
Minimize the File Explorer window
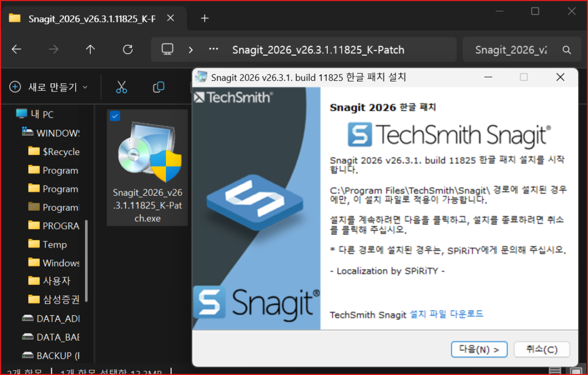(x=500, y=11)
